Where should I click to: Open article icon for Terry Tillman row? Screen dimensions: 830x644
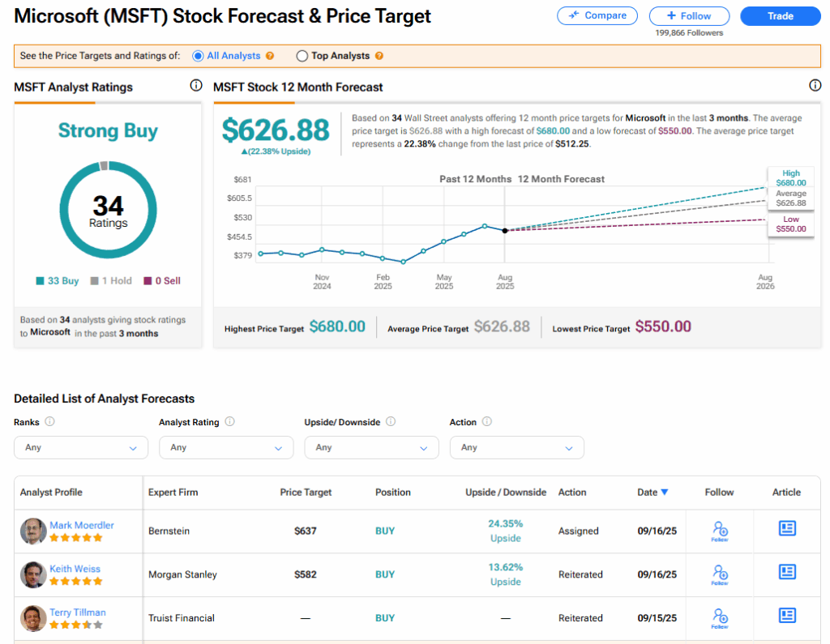coord(786,616)
